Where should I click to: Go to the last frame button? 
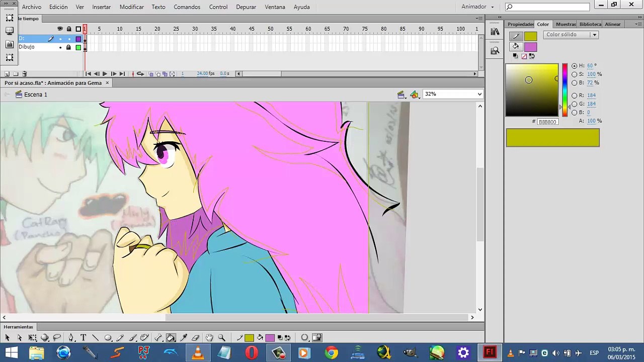(x=122, y=74)
